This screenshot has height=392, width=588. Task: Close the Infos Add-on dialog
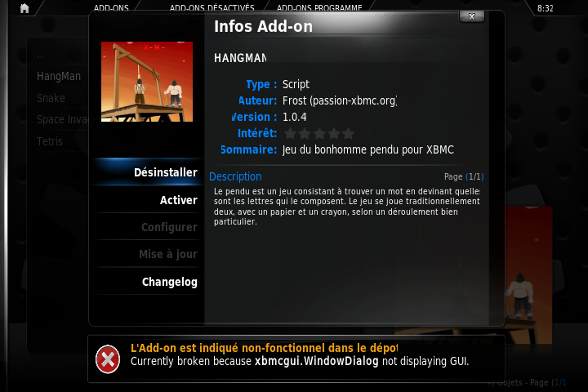click(472, 16)
